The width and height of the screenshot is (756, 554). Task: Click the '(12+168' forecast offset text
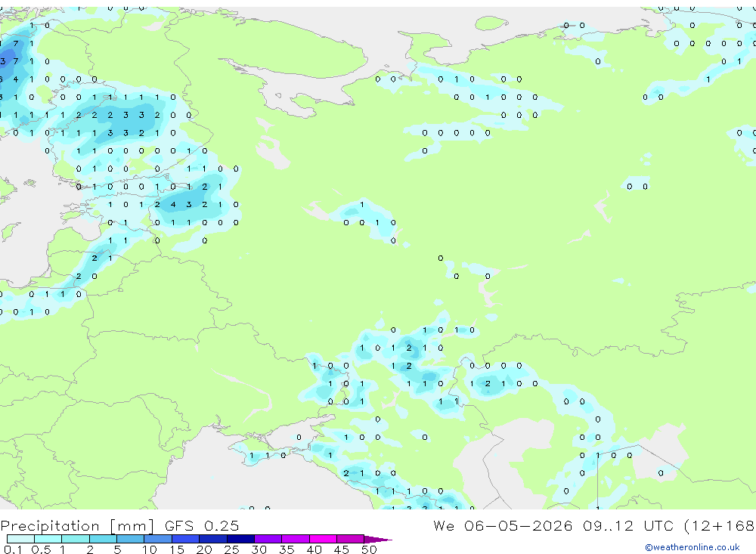click(x=720, y=525)
